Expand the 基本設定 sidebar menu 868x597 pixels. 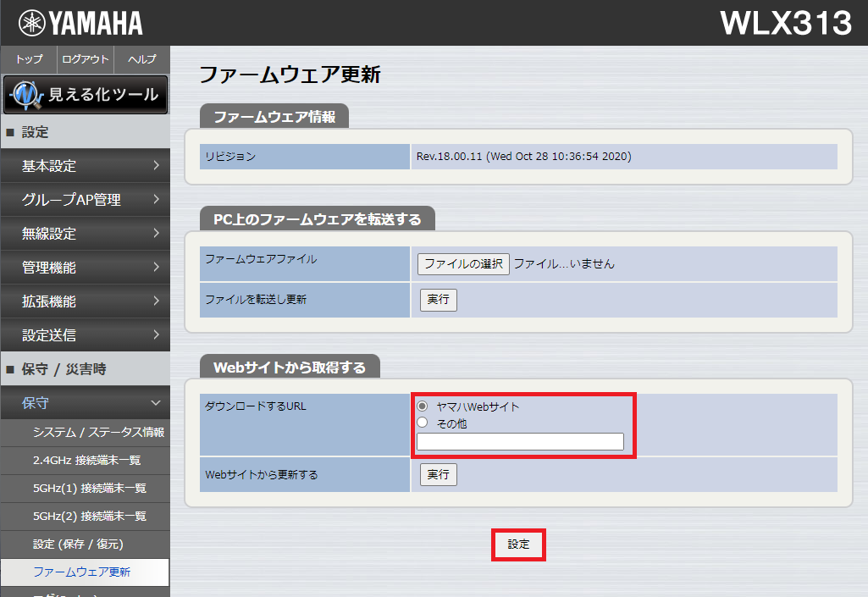click(85, 166)
